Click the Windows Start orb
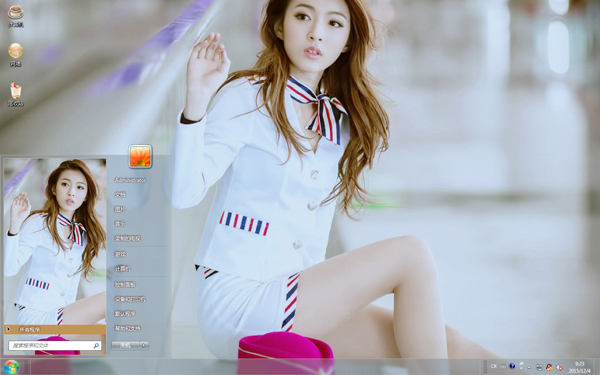 (x=10, y=367)
